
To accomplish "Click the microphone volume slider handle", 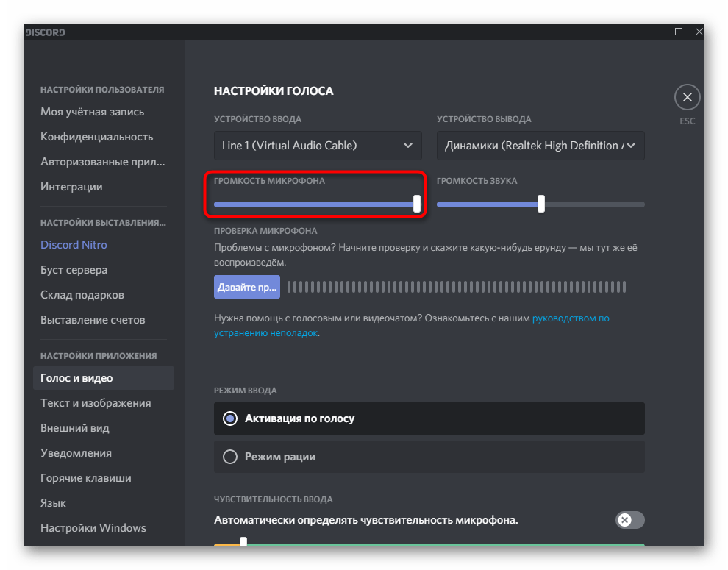I will click(x=417, y=204).
